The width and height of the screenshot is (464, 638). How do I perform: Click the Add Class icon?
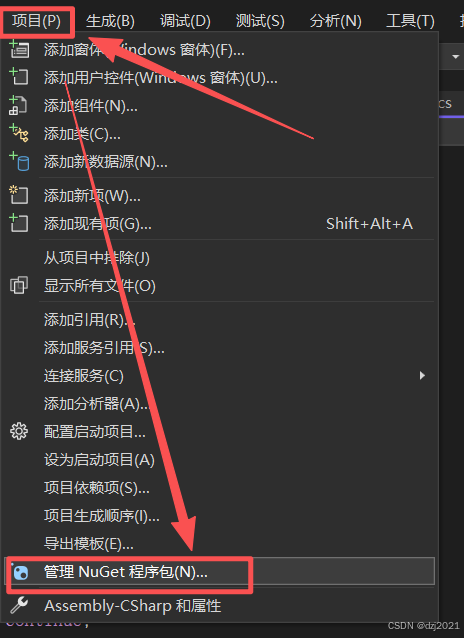(19, 133)
